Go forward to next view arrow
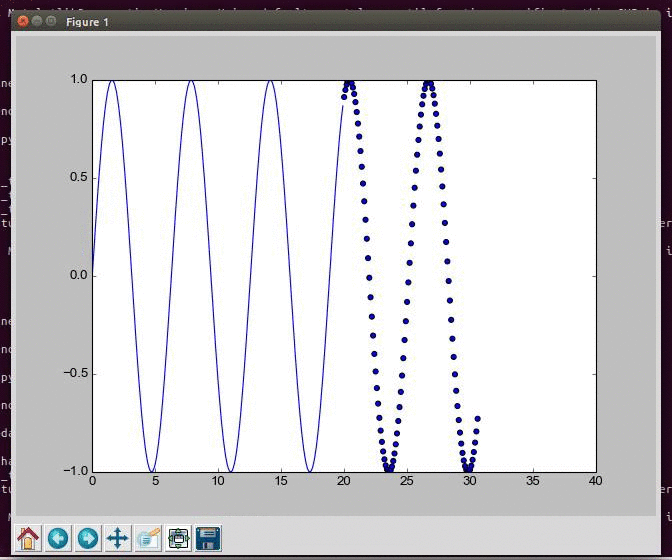Screen dimensions: 672x560 click(88, 538)
